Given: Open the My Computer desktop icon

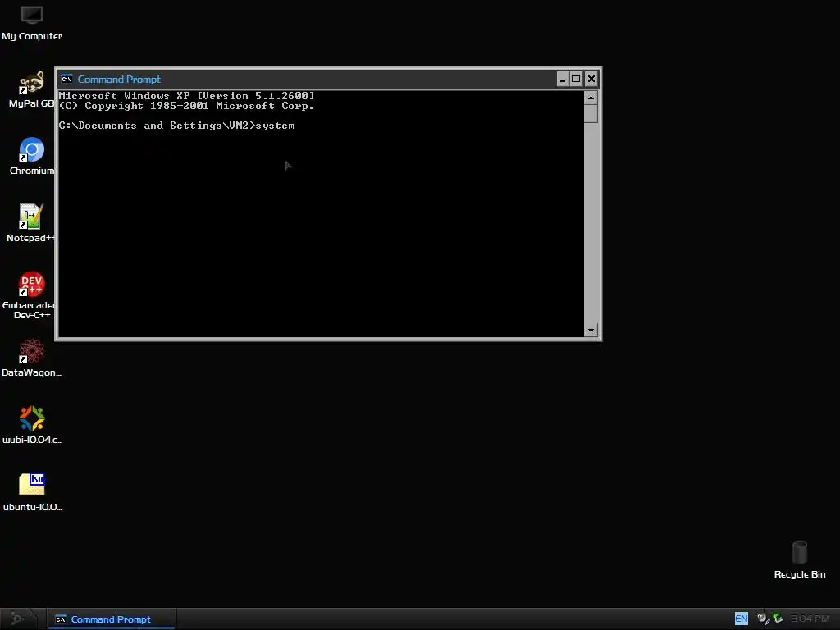Looking at the screenshot, I should tap(32, 23).
